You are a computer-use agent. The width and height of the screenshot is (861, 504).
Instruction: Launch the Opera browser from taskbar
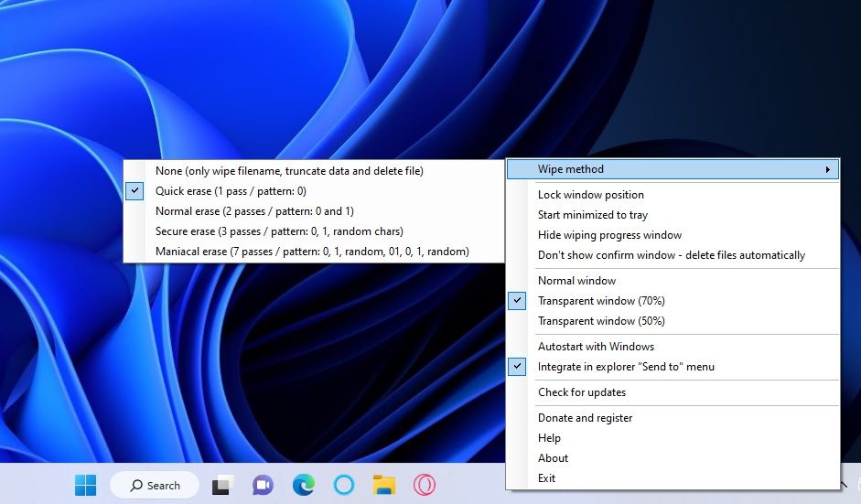425,486
